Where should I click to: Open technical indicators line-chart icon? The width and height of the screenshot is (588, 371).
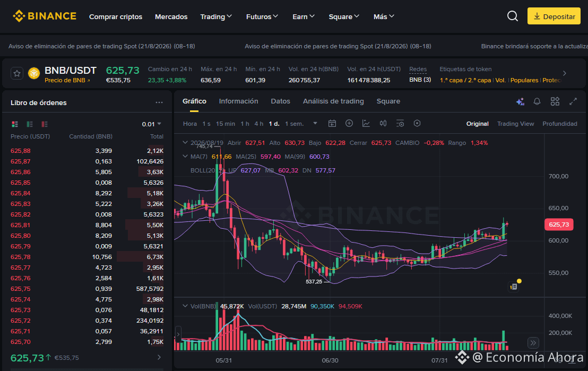click(366, 124)
